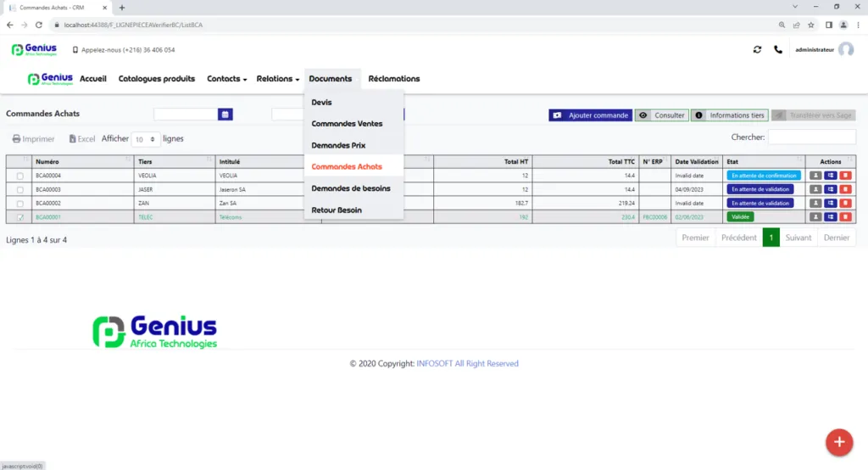Click the red floating plus button

839,442
